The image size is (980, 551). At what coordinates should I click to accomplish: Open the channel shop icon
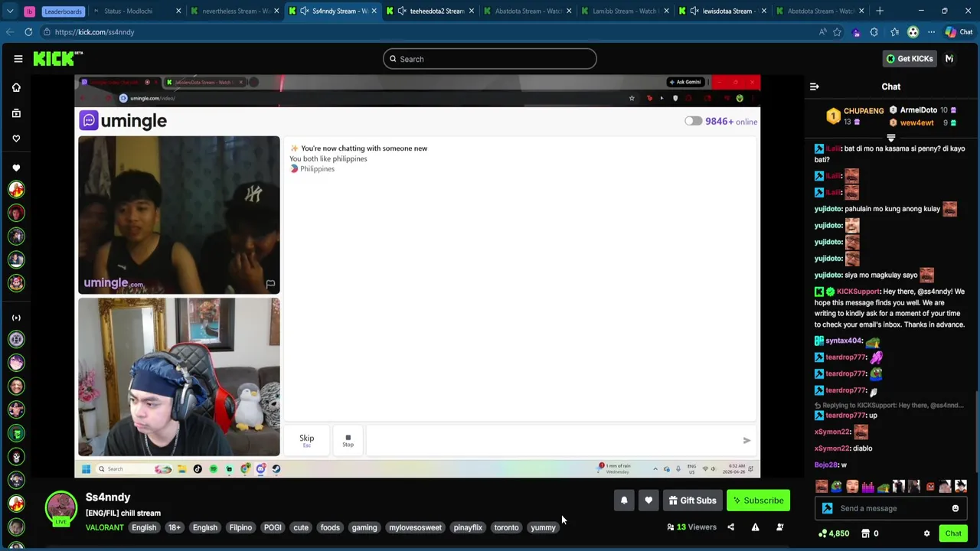pyautogui.click(x=865, y=533)
